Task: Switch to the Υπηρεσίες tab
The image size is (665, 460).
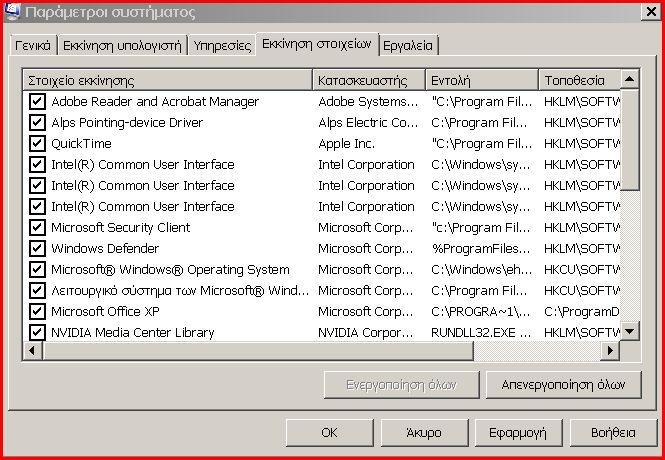Action: pyautogui.click(x=222, y=45)
